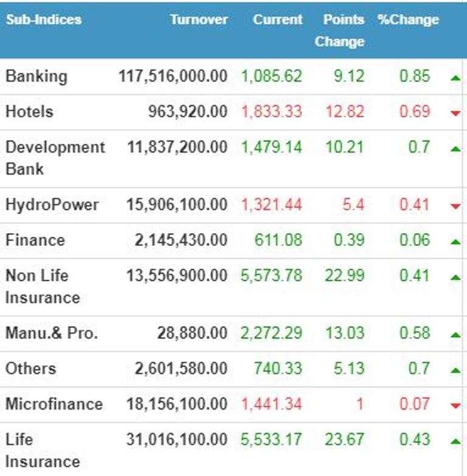Click the %Change column header
This screenshot has height=476, width=467.
(x=408, y=19)
